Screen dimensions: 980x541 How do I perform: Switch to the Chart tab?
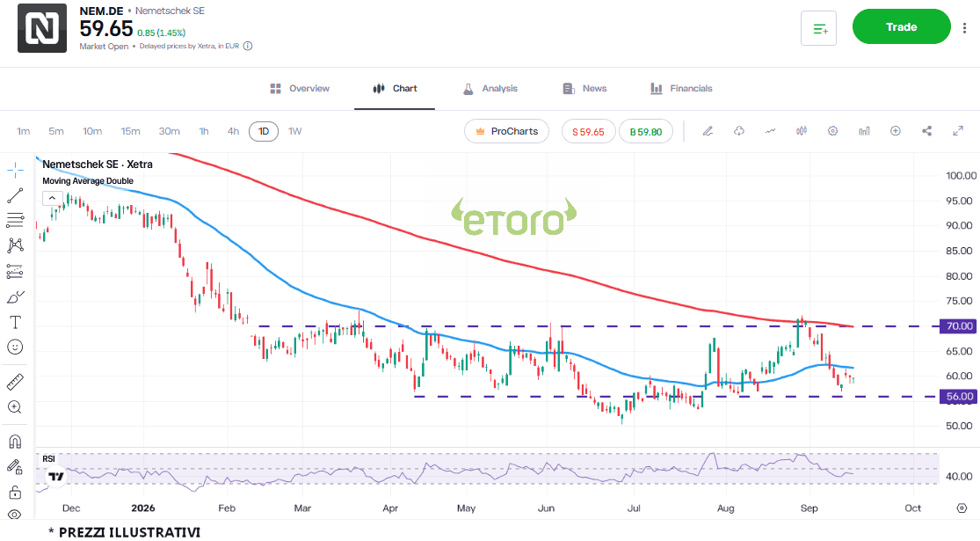(x=395, y=89)
